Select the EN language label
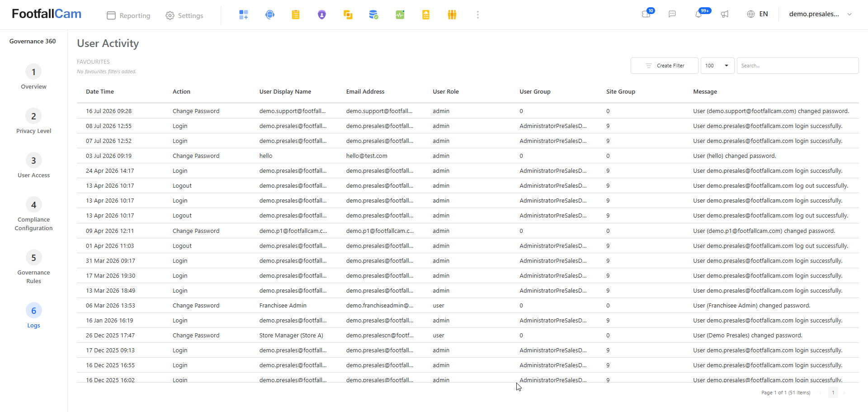 764,14
